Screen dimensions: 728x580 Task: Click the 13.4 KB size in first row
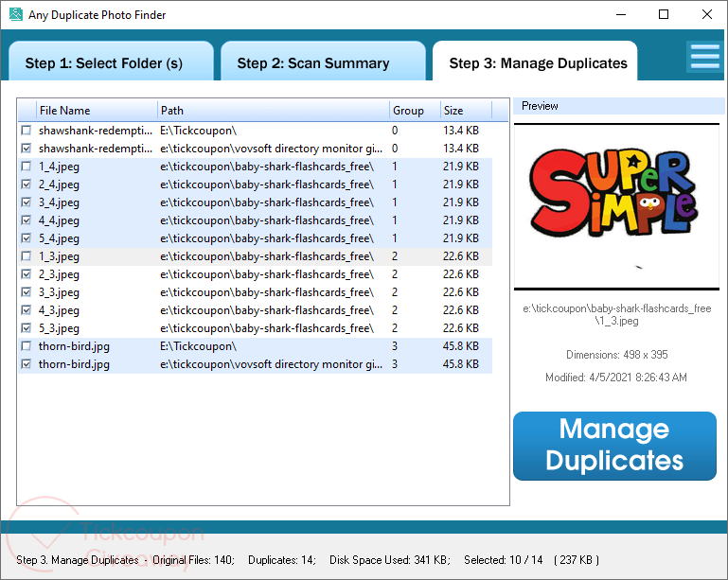point(461,131)
